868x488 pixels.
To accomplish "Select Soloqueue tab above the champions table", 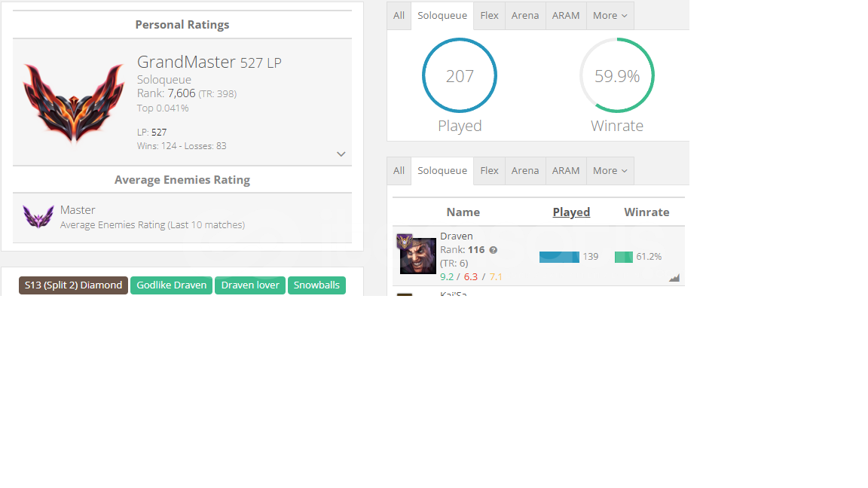I will point(442,170).
